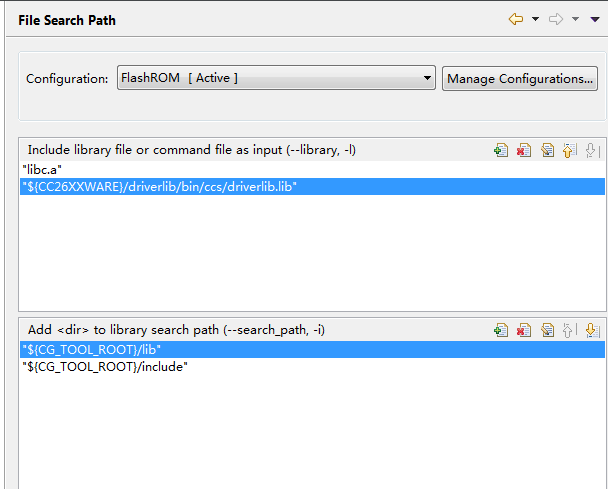
Task: Move the selected library entry down
Action: pyautogui.click(x=592, y=150)
